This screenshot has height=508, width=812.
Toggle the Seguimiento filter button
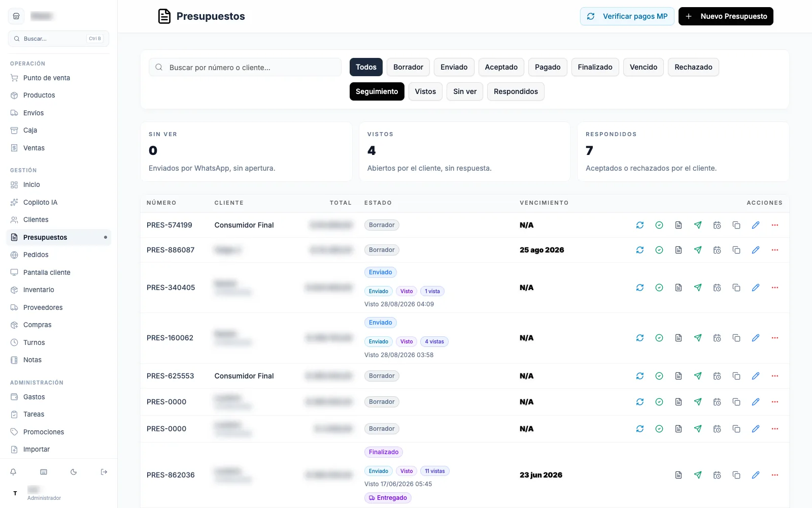click(377, 91)
